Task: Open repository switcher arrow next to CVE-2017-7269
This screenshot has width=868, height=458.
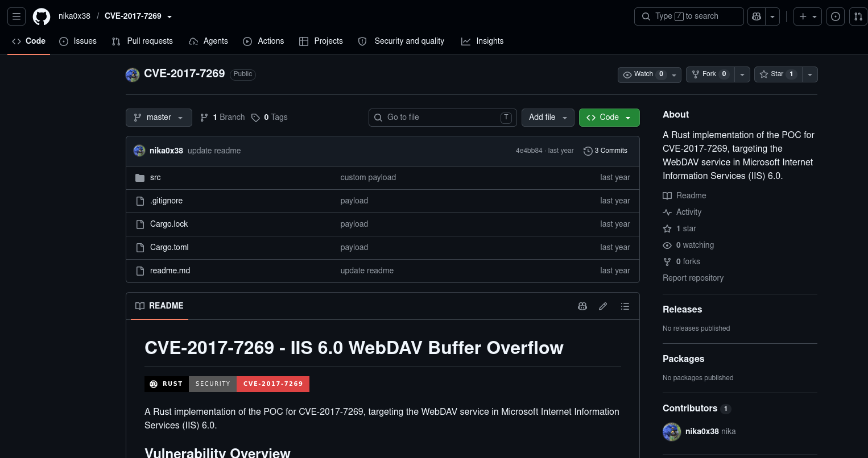Action: [x=170, y=16]
